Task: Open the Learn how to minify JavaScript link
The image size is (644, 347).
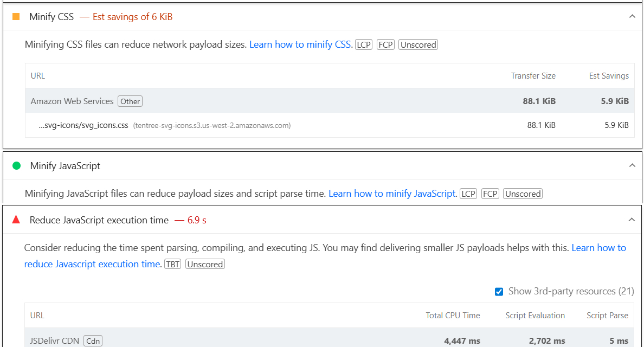Action: pos(392,193)
